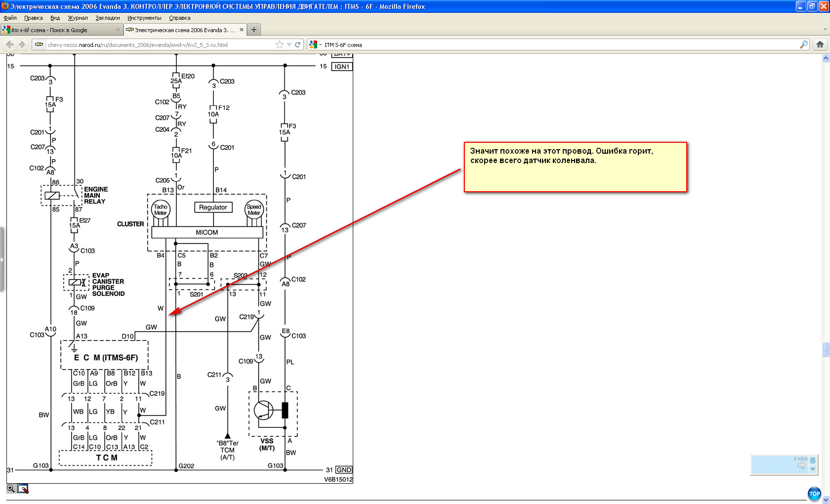The height and width of the screenshot is (504, 830).
Task: Open the Журнал menu
Action: (78, 18)
